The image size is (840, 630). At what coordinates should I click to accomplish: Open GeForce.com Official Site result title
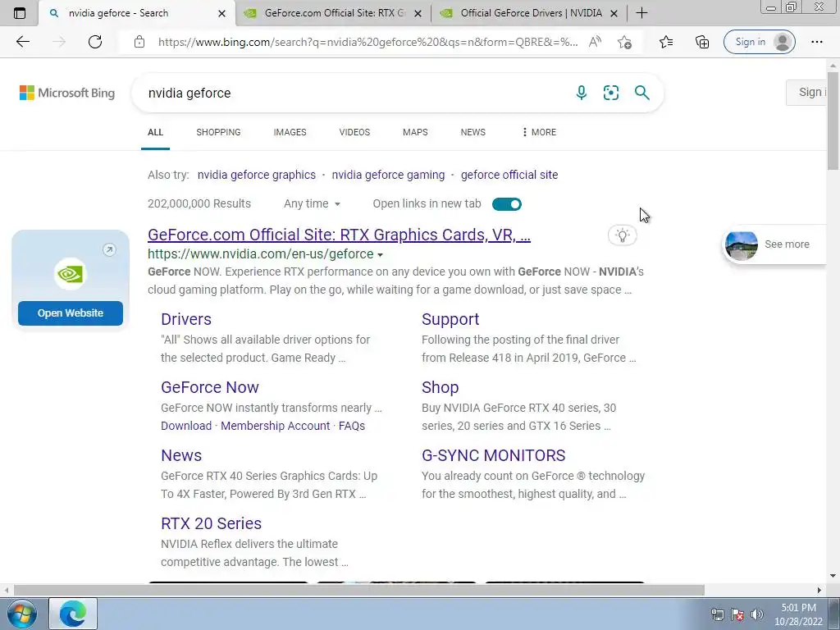pos(339,235)
